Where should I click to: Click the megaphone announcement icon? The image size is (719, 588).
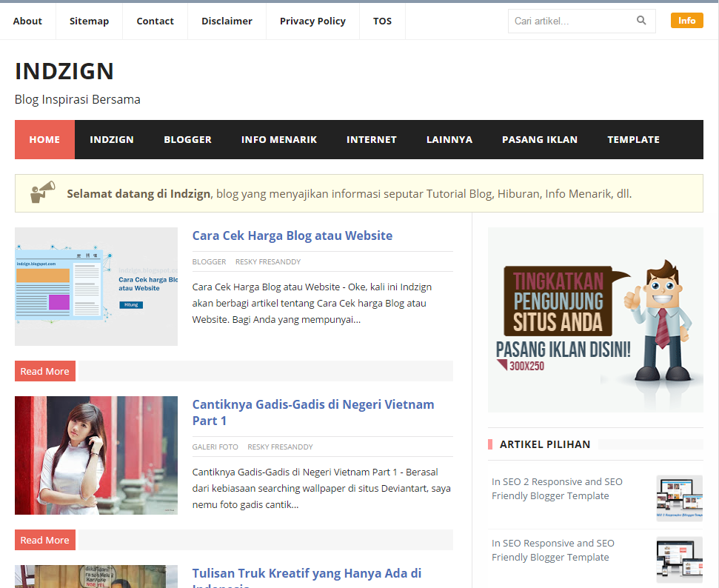43,192
